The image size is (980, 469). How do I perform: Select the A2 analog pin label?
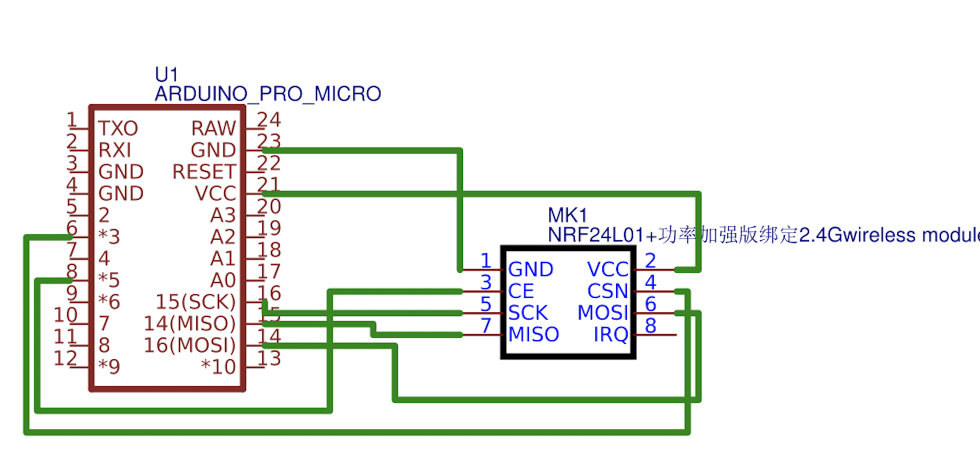pyautogui.click(x=223, y=237)
